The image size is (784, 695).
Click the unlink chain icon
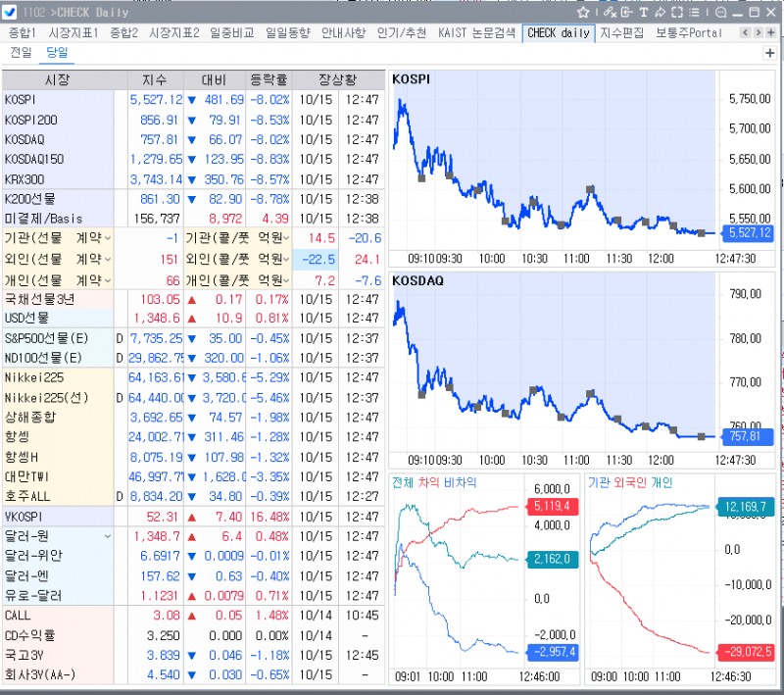pos(610,13)
